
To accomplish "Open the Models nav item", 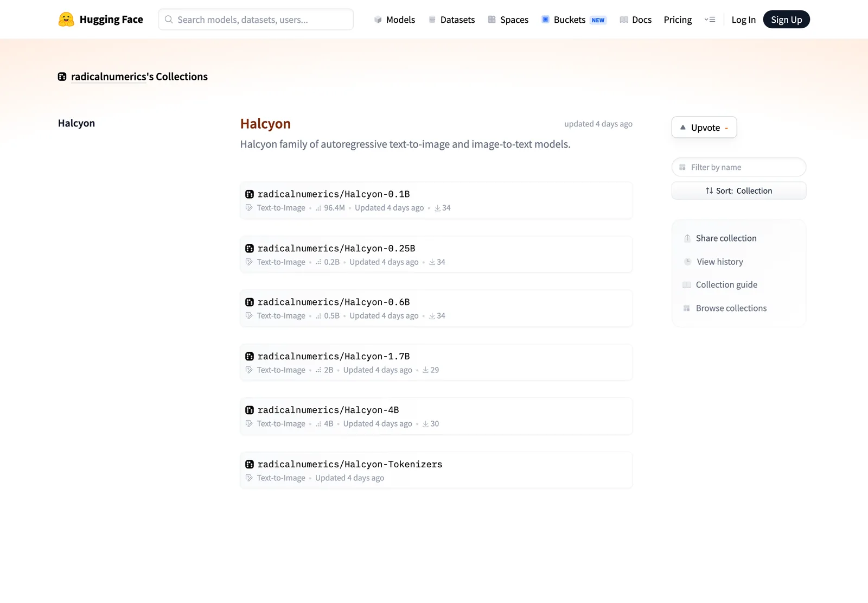I will point(394,20).
